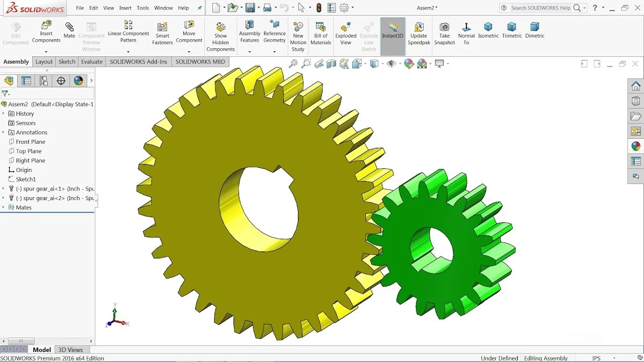Start a New Motion Study

[x=298, y=36]
